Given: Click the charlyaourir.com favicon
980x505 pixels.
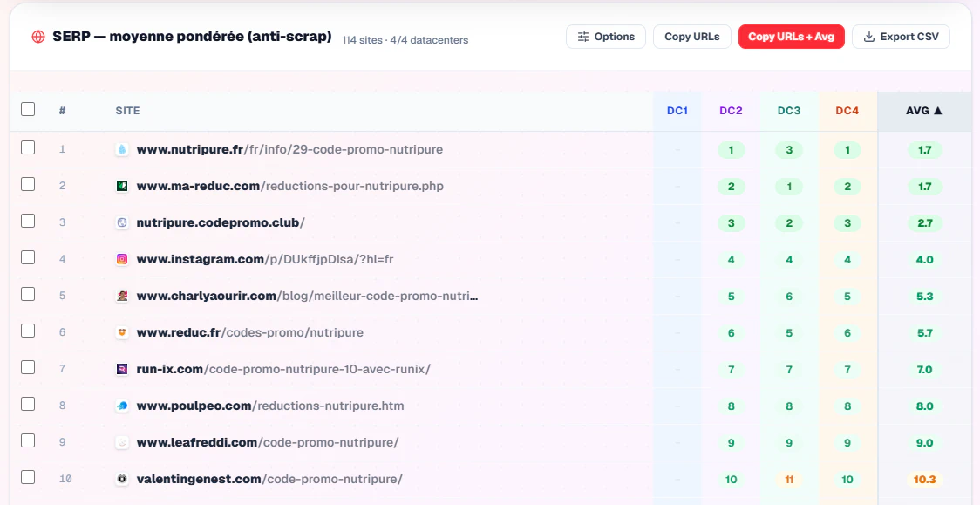Looking at the screenshot, I should pyautogui.click(x=122, y=296).
